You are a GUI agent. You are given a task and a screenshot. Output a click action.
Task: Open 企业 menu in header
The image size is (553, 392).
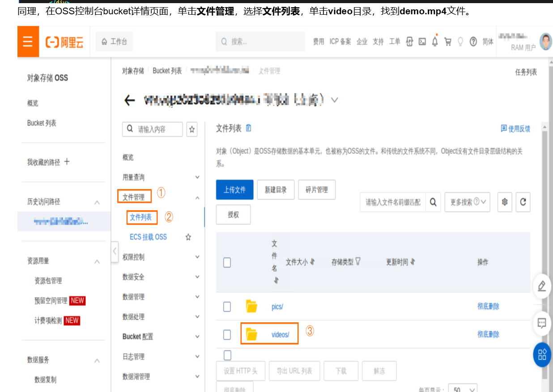coord(362,42)
